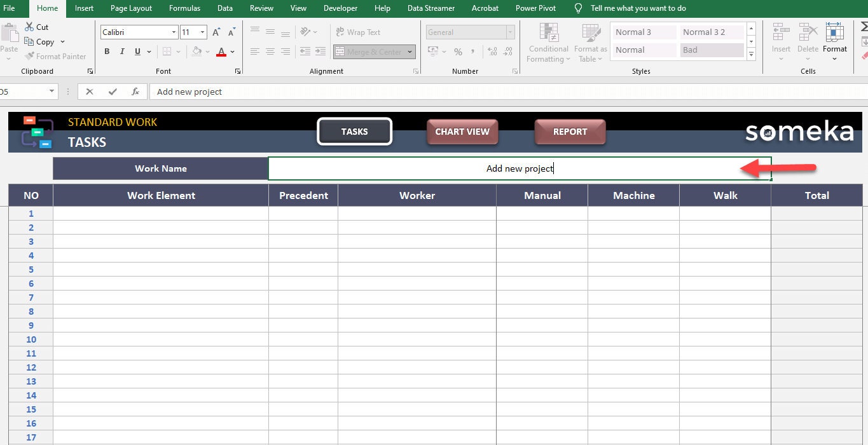The image size is (868, 445).
Task: Toggle Wrap Text
Action: coord(358,32)
